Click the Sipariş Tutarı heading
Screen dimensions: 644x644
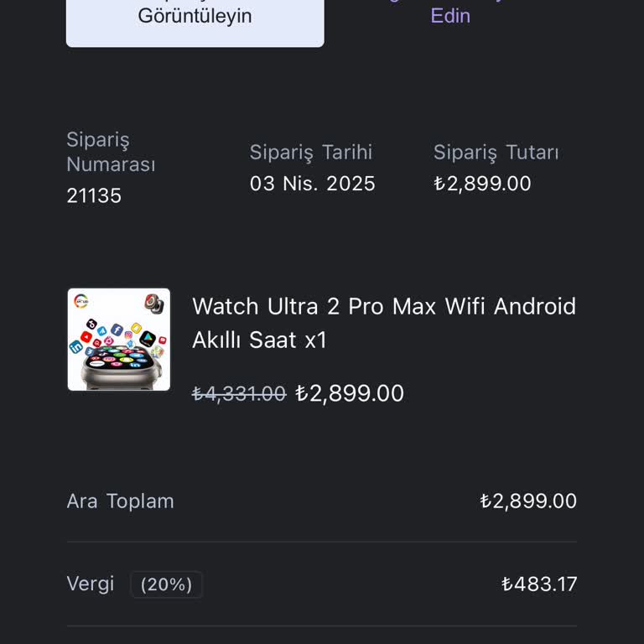tap(496, 153)
